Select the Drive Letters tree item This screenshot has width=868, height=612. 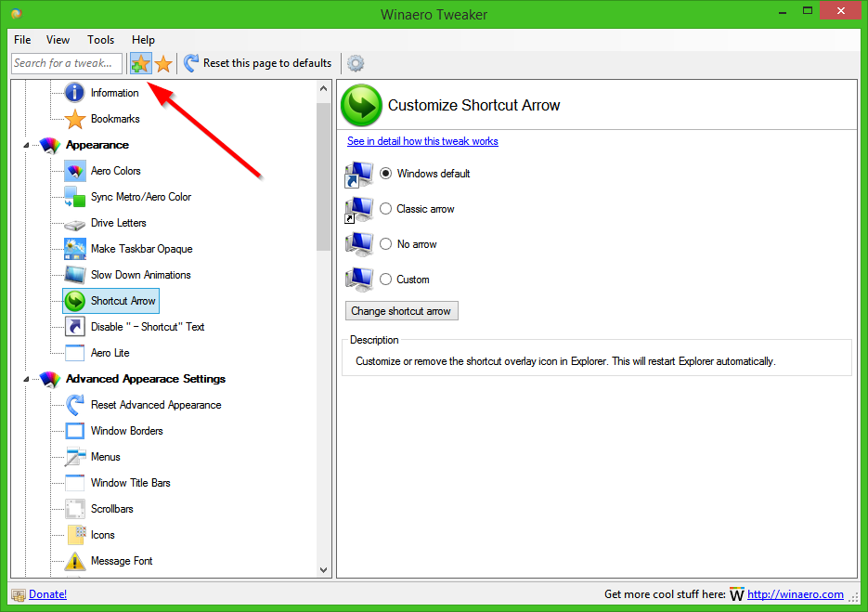[119, 223]
